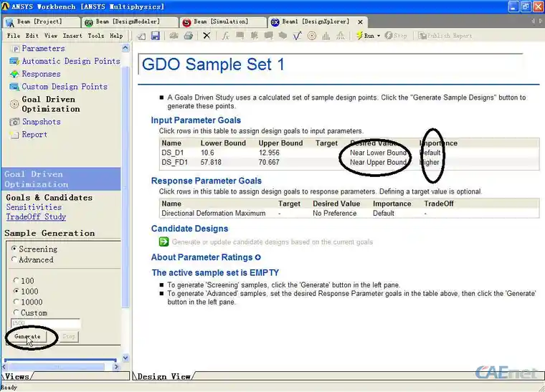
Task: Click the Stop button beside Generate
Action: coord(69,336)
